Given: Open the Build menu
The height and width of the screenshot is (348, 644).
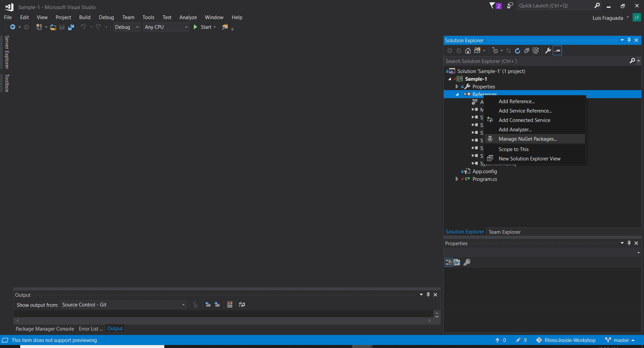Looking at the screenshot, I should coord(85,17).
